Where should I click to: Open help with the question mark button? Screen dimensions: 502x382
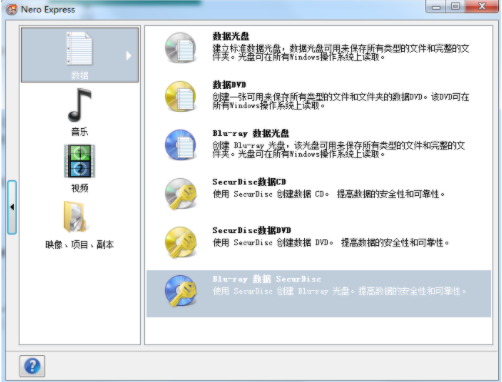(x=32, y=366)
